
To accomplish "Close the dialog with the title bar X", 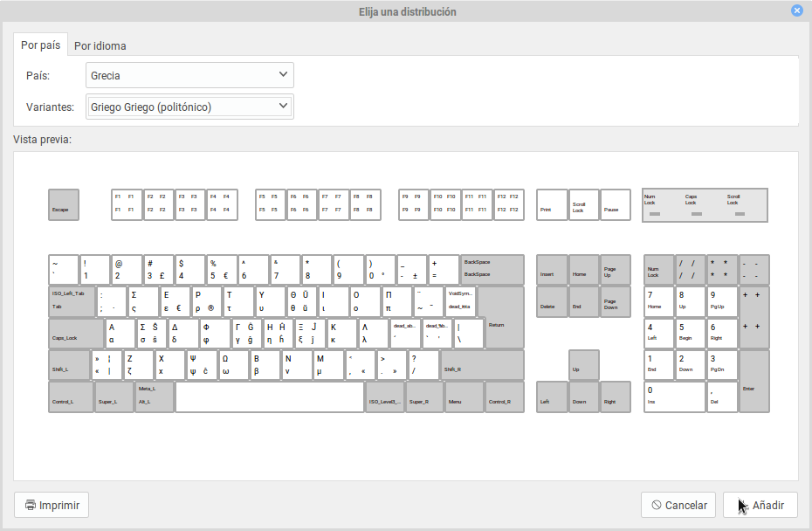I will pyautogui.click(x=796, y=11).
